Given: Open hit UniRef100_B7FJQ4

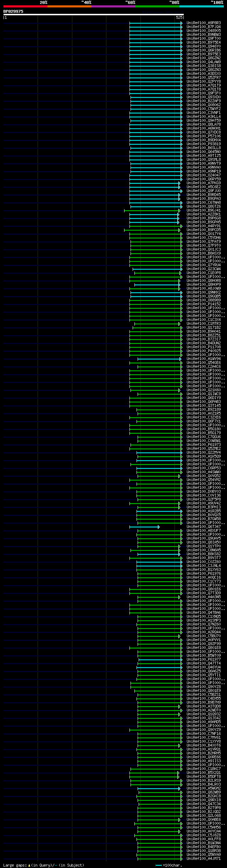Looking at the screenshot, I should tap(204, 27).
